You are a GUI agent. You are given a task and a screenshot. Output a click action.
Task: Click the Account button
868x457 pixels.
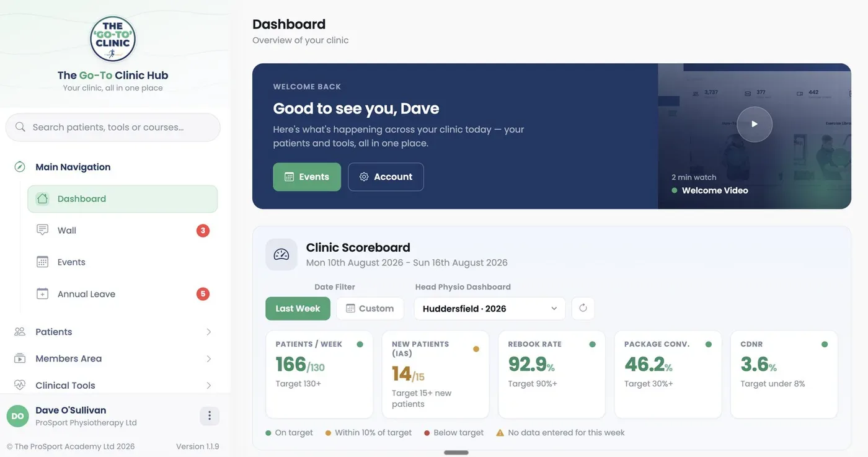coord(386,177)
